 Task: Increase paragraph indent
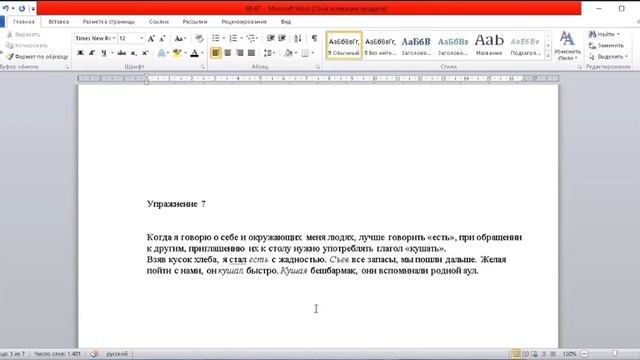282,38
